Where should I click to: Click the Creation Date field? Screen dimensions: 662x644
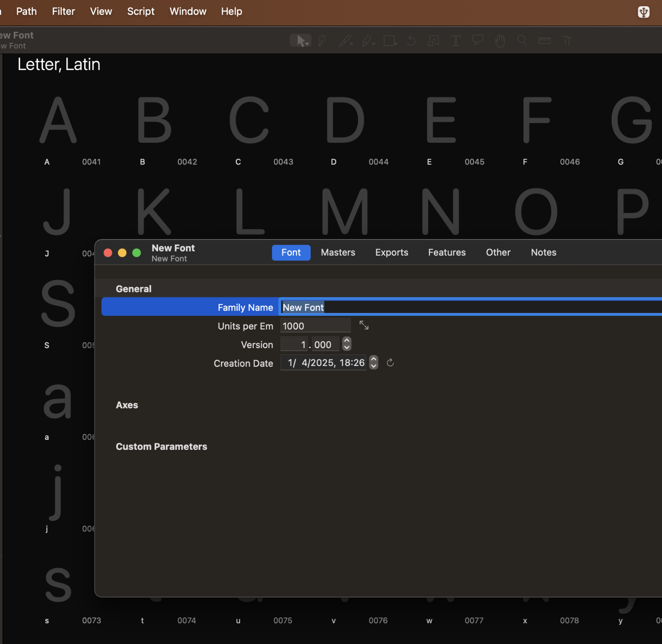[323, 363]
